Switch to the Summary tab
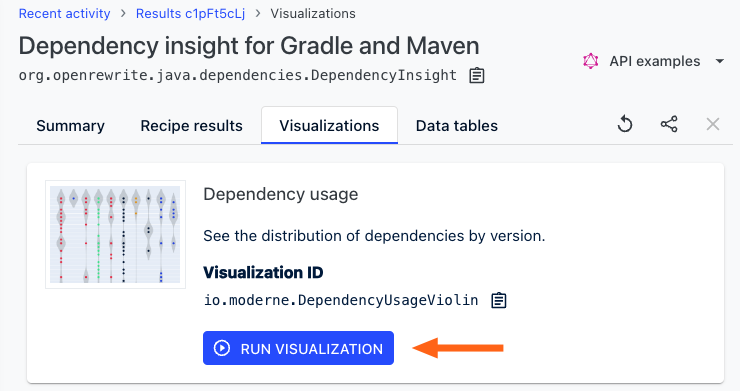 [x=70, y=126]
